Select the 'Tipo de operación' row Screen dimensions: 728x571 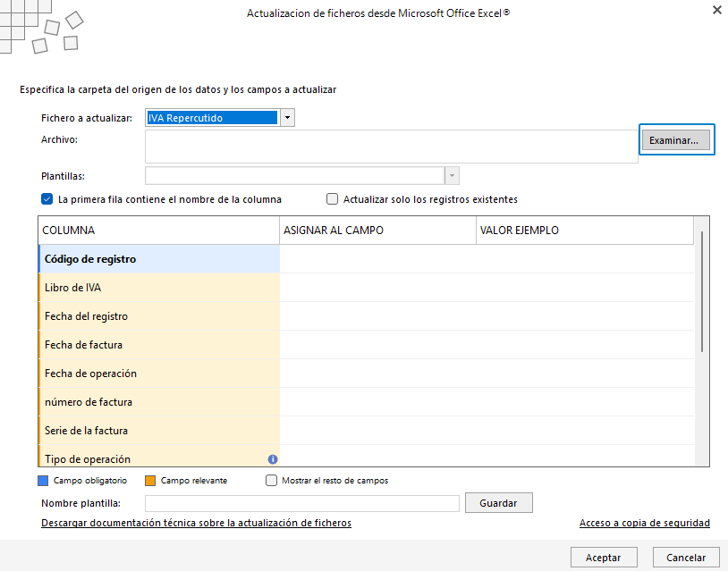pyautogui.click(x=367, y=456)
